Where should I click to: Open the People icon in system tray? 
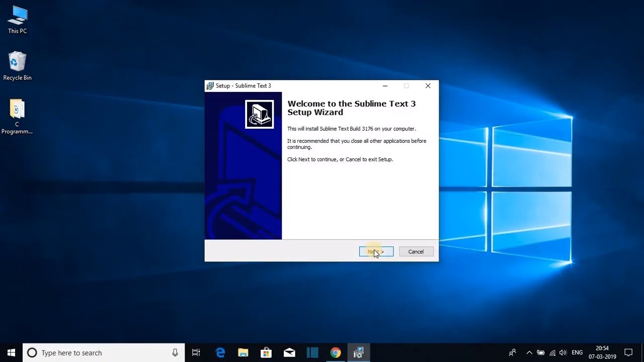pos(512,353)
